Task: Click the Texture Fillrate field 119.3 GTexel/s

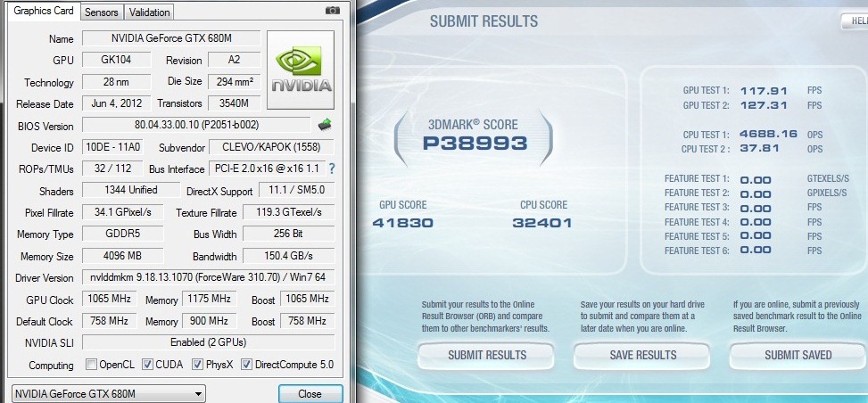Action: tap(288, 212)
